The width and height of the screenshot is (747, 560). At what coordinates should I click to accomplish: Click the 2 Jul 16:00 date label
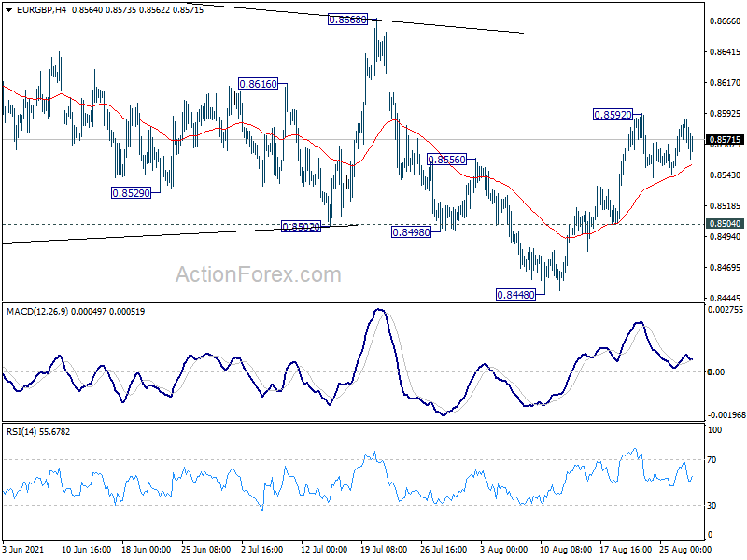click(x=262, y=550)
